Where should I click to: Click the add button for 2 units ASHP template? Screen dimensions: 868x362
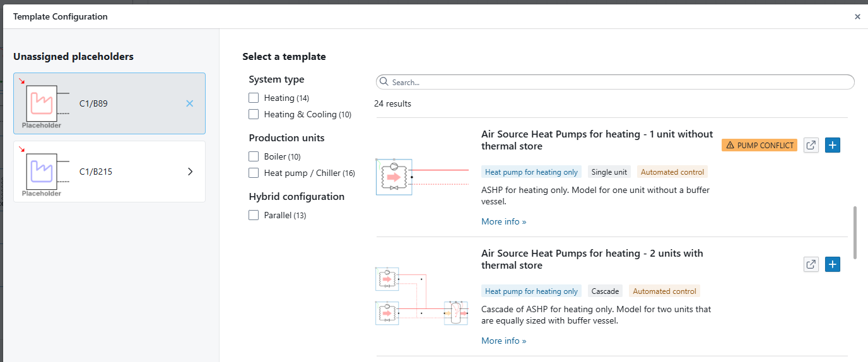click(x=833, y=265)
